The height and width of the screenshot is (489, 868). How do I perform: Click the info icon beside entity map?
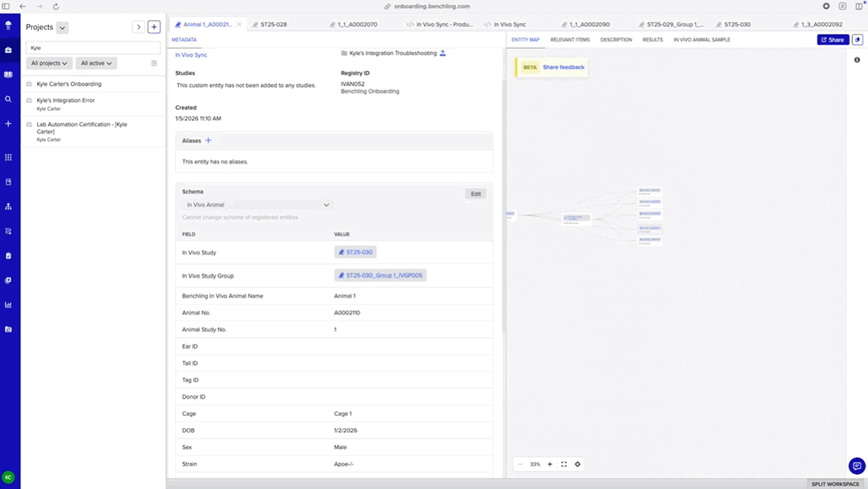point(857,60)
